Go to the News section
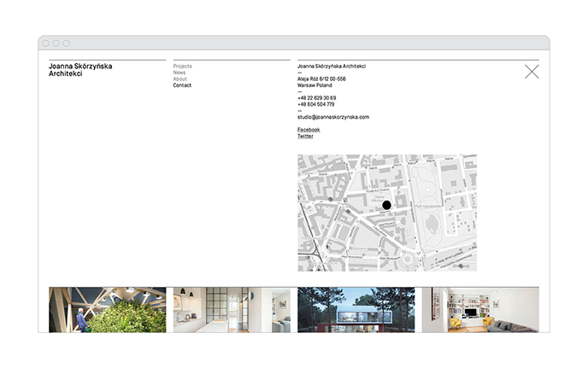This screenshot has height=368, width=588. coord(179,73)
